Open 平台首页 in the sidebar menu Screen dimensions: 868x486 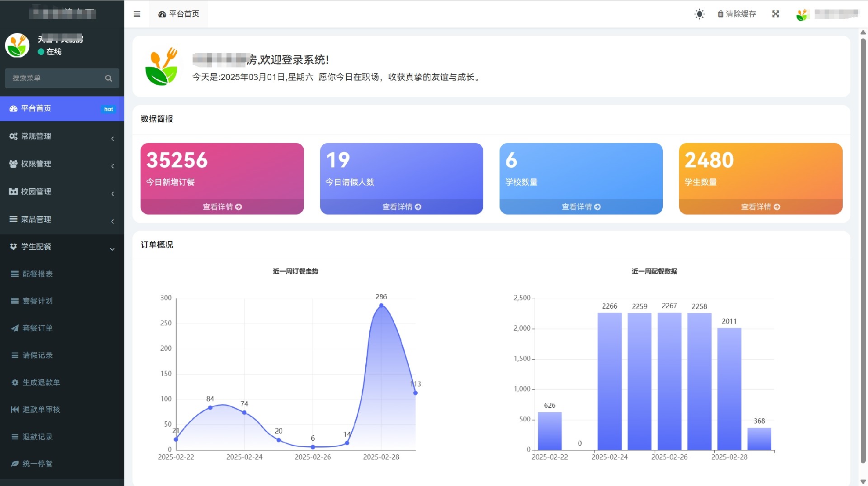click(x=62, y=109)
